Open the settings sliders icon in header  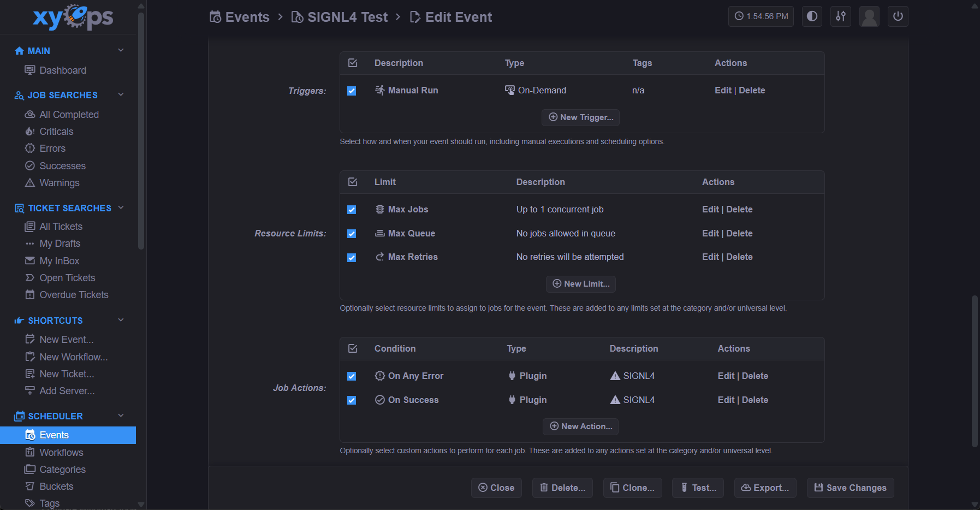tap(841, 16)
